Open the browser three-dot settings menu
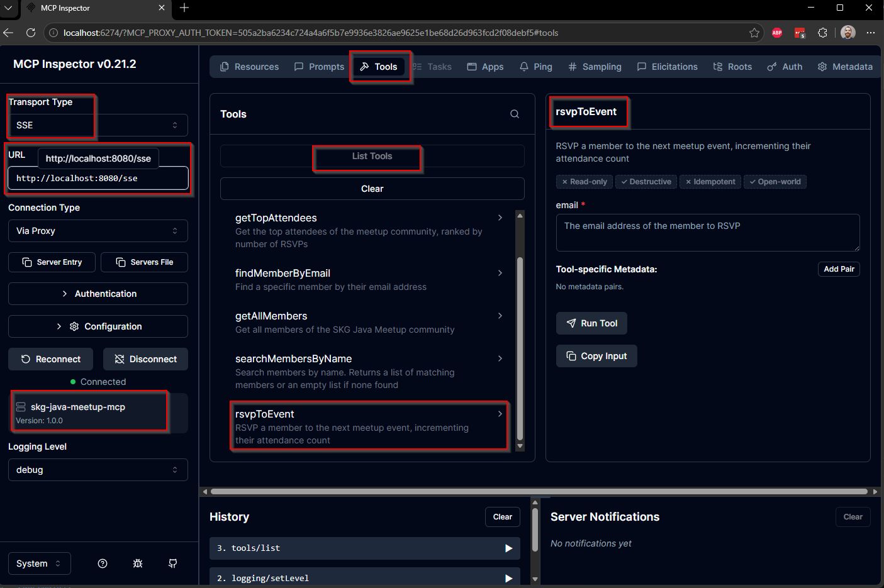This screenshot has width=884, height=588. click(x=871, y=33)
